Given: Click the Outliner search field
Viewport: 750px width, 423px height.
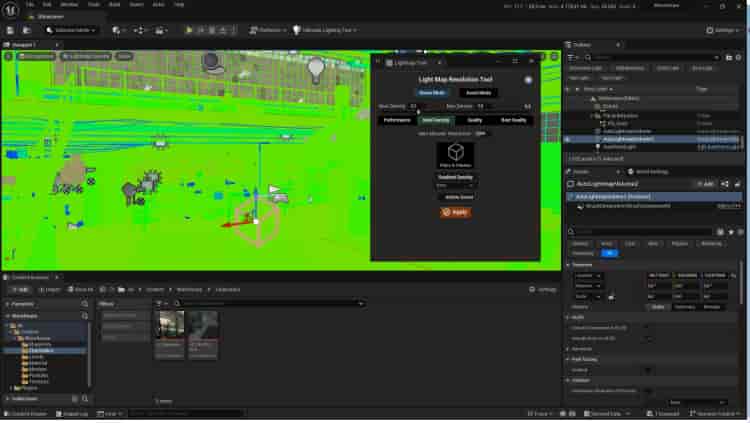Looking at the screenshot, I should pos(653,57).
